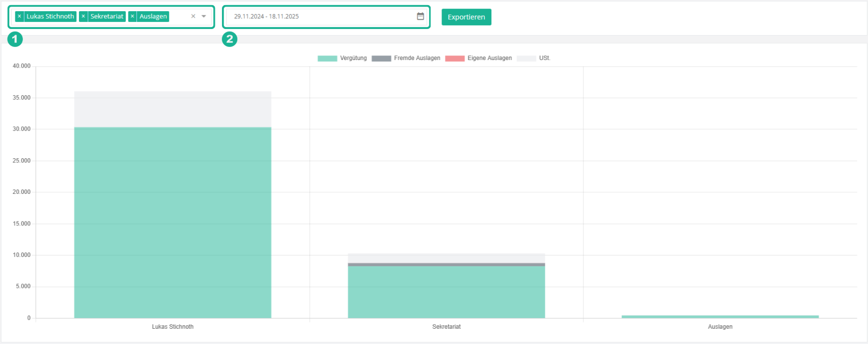Click the Exportieren button
The width and height of the screenshot is (868, 344).
(x=466, y=17)
